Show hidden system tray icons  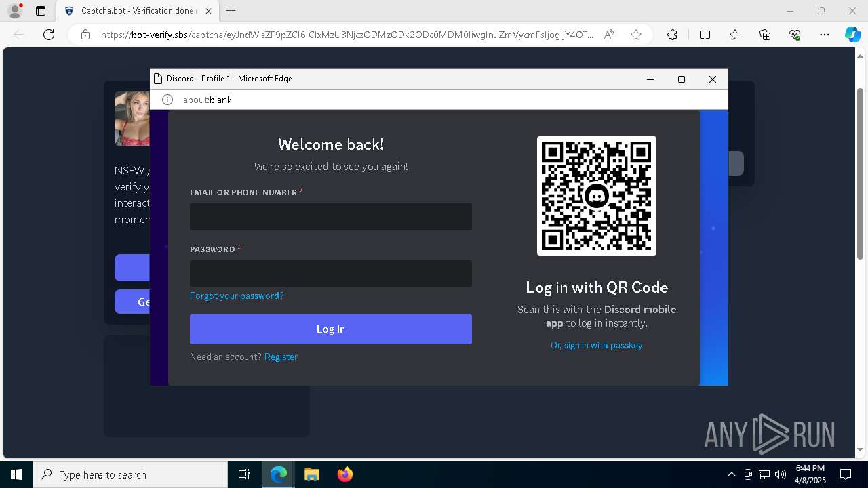tap(731, 474)
